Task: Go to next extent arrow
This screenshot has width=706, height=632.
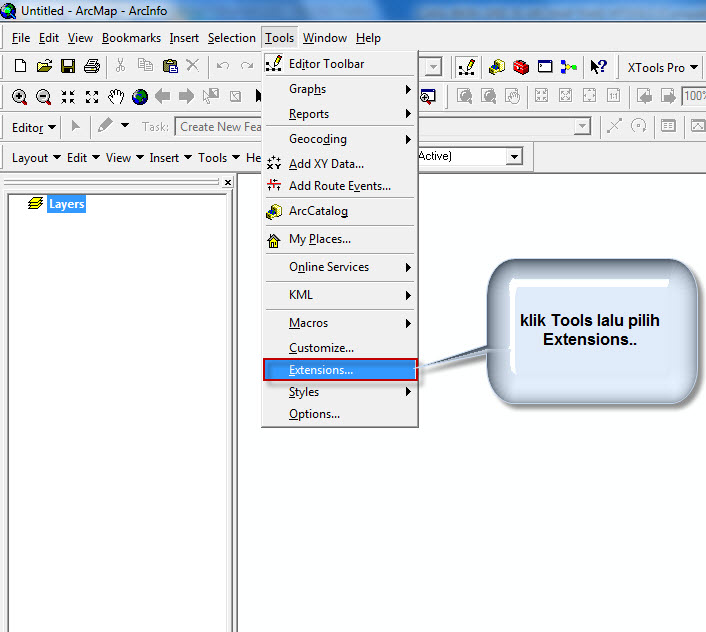Action: tap(186, 96)
